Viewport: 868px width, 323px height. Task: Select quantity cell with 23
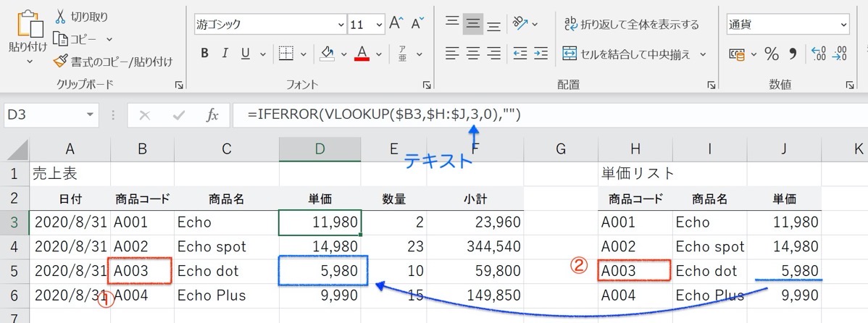tap(393, 247)
